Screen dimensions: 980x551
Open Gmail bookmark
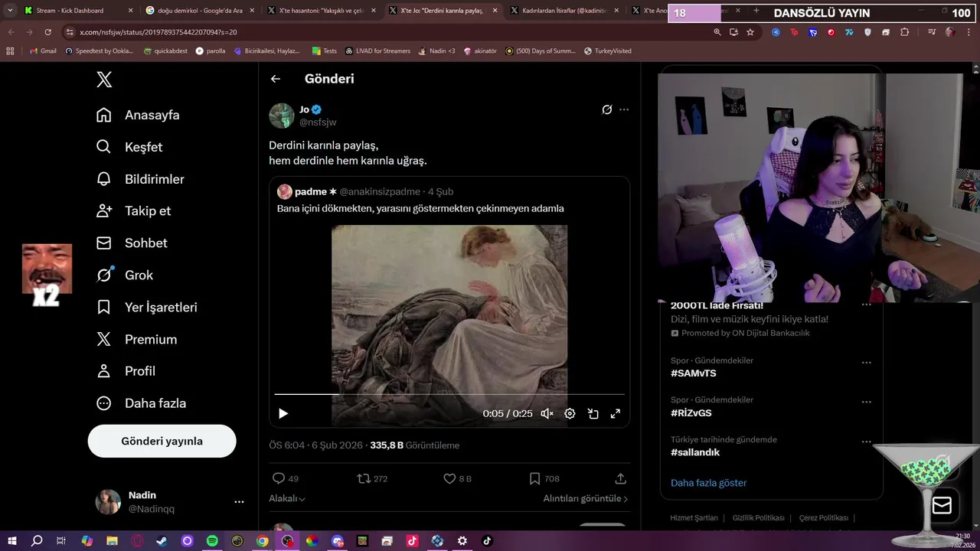coord(43,51)
